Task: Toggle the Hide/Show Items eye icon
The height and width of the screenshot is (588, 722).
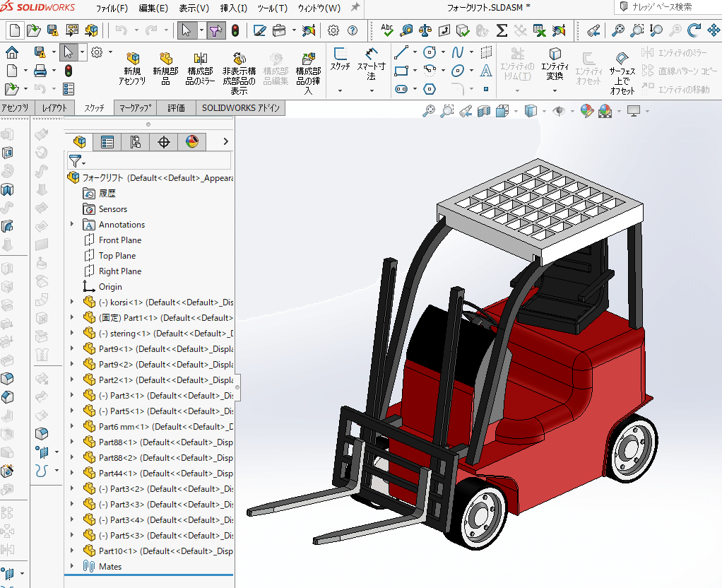Action: pyautogui.click(x=558, y=111)
